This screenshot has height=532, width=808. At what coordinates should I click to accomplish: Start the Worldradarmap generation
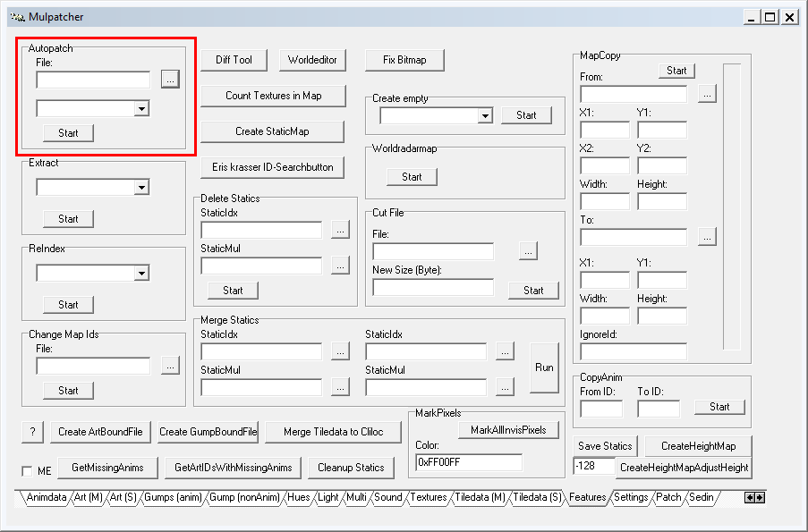tap(412, 177)
